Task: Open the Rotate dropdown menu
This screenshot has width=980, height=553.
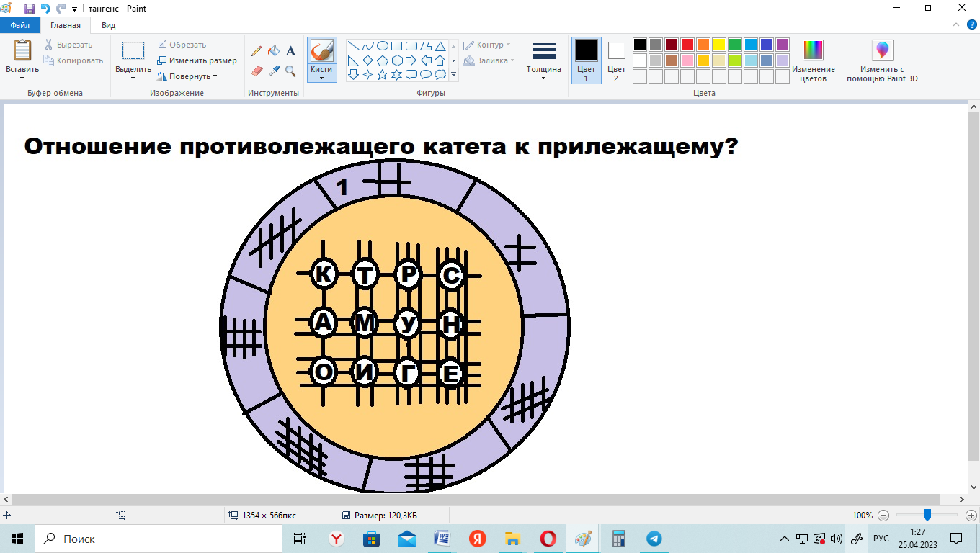Action: pos(187,76)
